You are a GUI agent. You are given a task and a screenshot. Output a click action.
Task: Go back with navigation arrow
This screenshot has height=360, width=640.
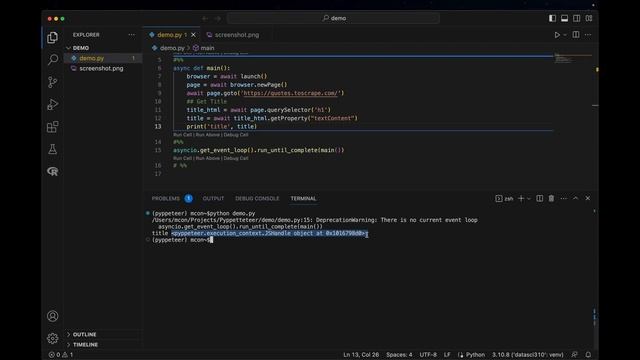coord(205,18)
